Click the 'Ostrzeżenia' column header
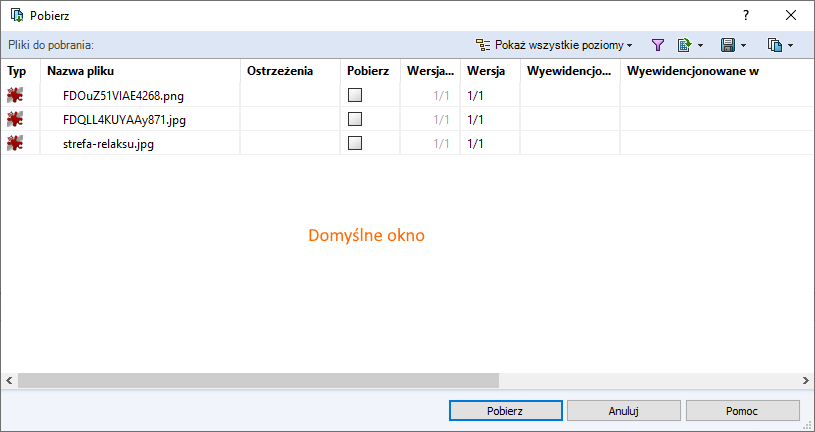 pyautogui.click(x=280, y=71)
